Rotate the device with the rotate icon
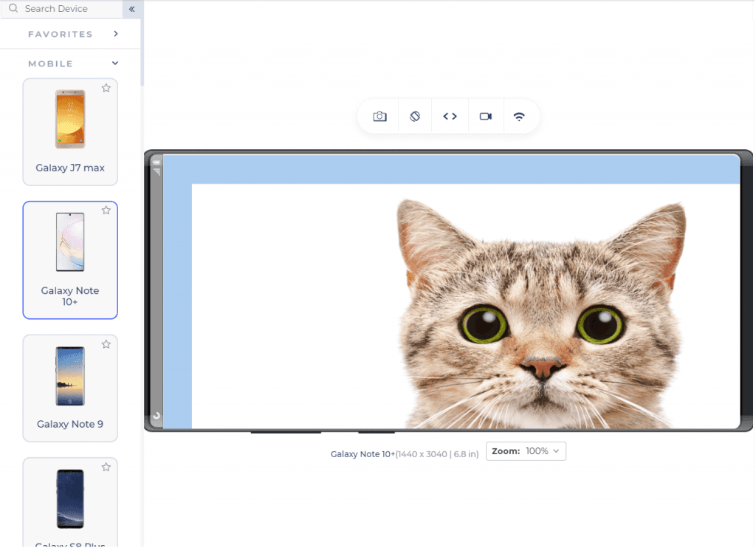 coord(415,117)
